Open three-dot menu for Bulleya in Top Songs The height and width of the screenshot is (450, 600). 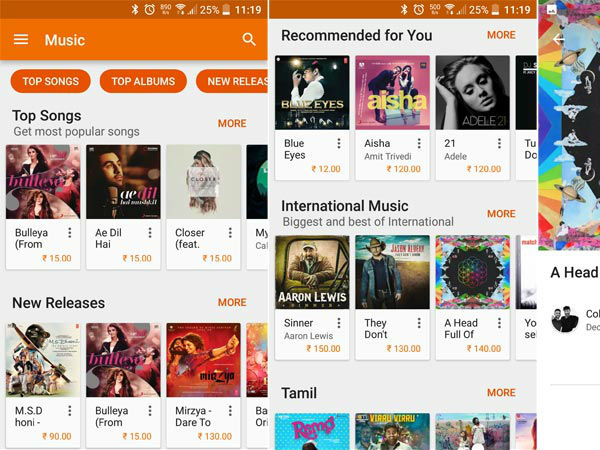pyautogui.click(x=70, y=233)
